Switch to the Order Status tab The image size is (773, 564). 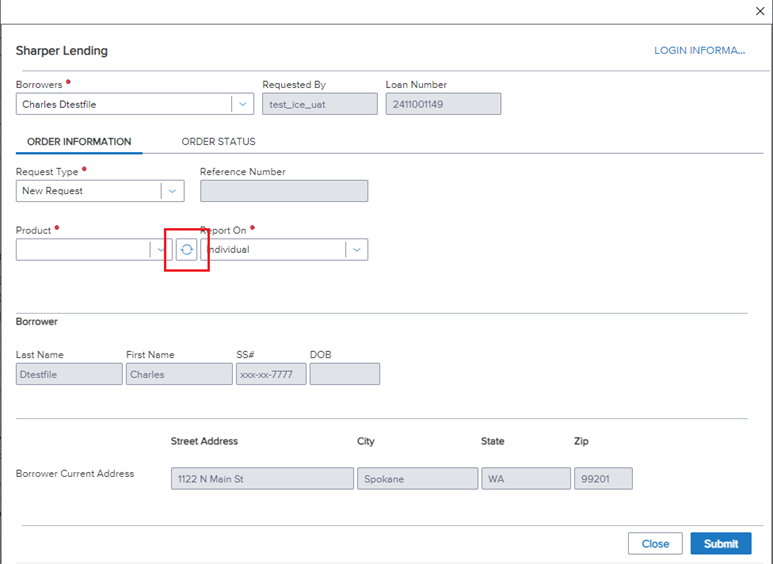[218, 141]
